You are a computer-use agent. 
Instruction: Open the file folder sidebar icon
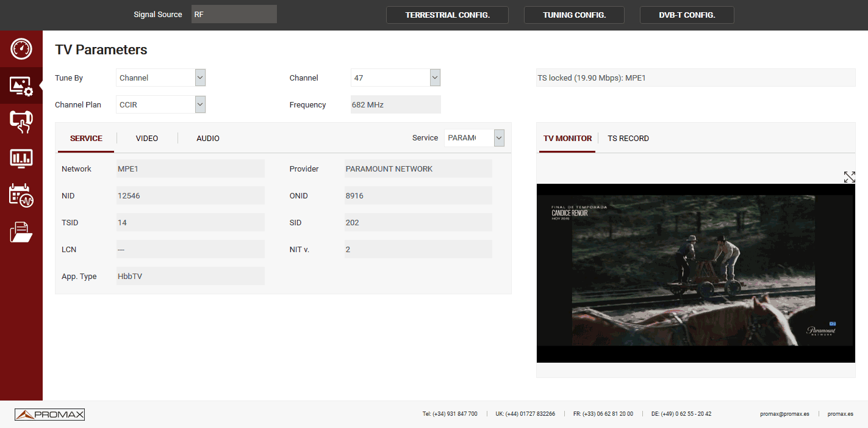click(x=21, y=232)
